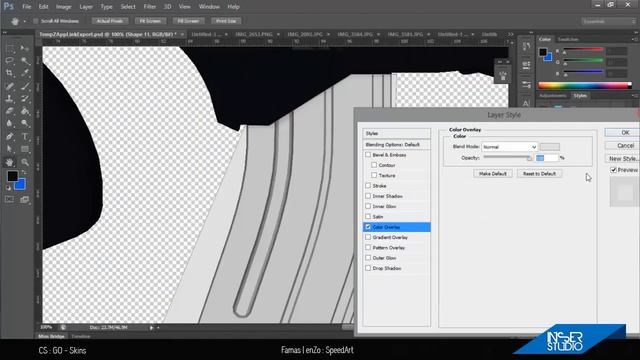Select the Move tool
Image resolution: width=640 pixels, height=360 pixels.
25,49
